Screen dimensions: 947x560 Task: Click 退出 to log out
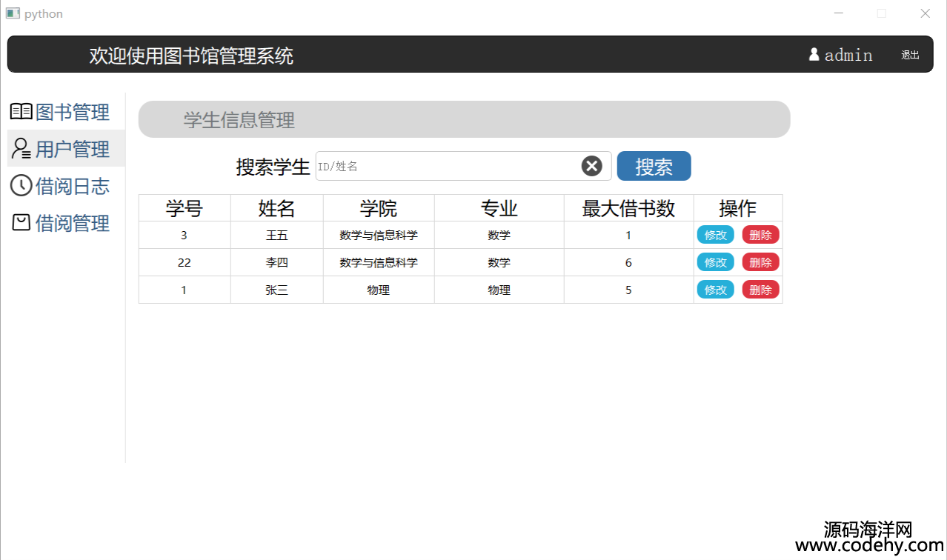pyautogui.click(x=910, y=56)
